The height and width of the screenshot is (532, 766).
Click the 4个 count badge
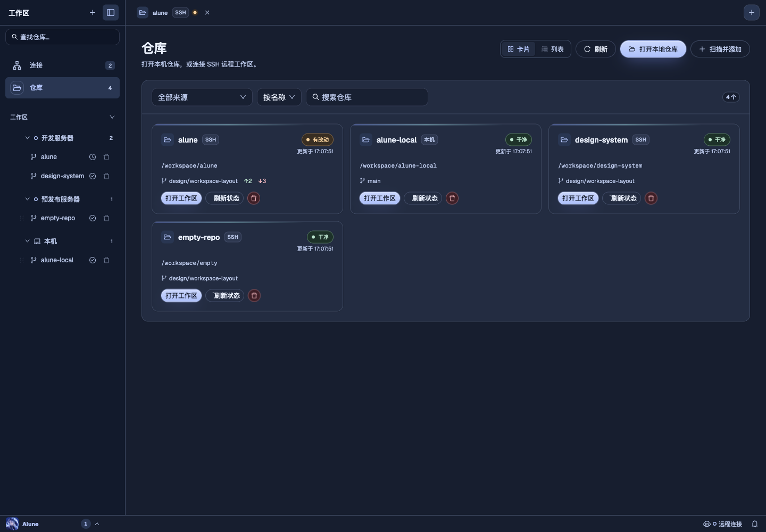[x=731, y=97]
